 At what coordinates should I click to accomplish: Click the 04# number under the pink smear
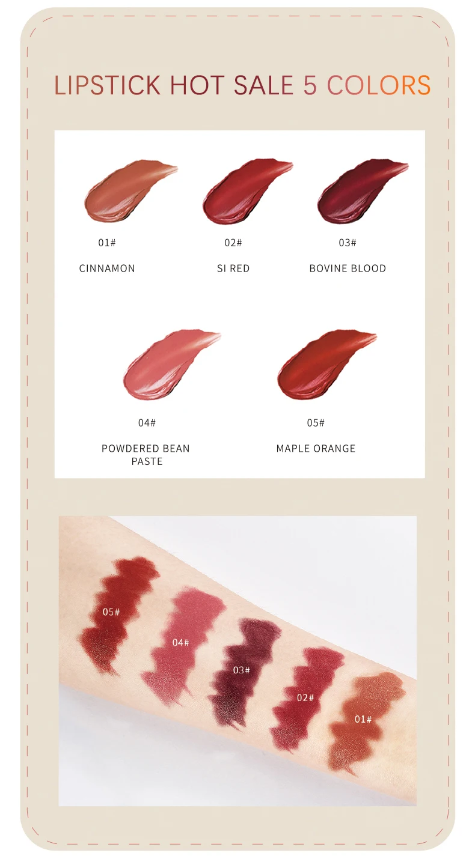coord(147,423)
